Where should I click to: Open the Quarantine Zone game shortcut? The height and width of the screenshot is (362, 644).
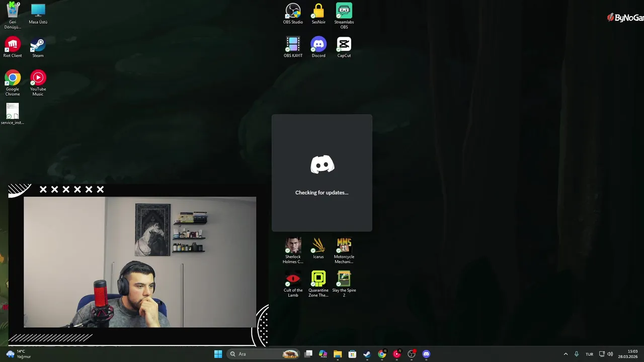[x=318, y=285]
